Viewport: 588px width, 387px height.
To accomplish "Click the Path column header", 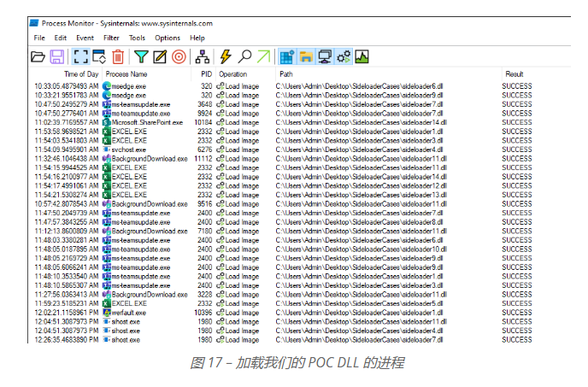I will pyautogui.click(x=286, y=74).
